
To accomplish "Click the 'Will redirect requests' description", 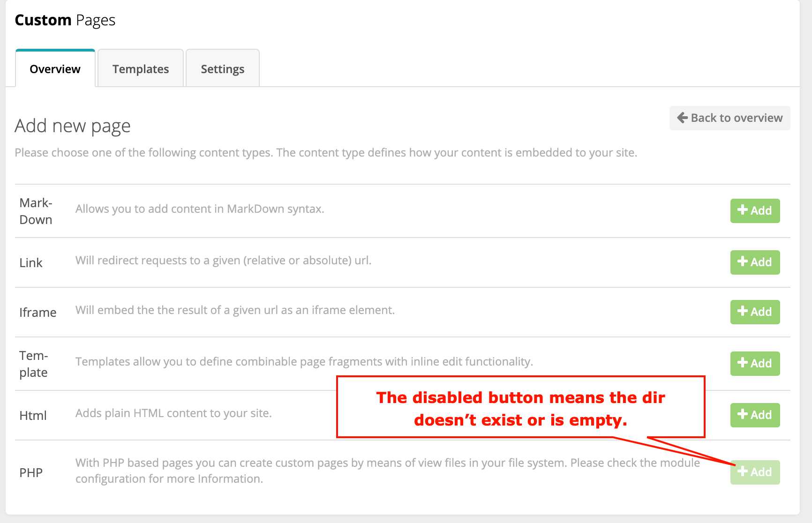I will [x=223, y=261].
